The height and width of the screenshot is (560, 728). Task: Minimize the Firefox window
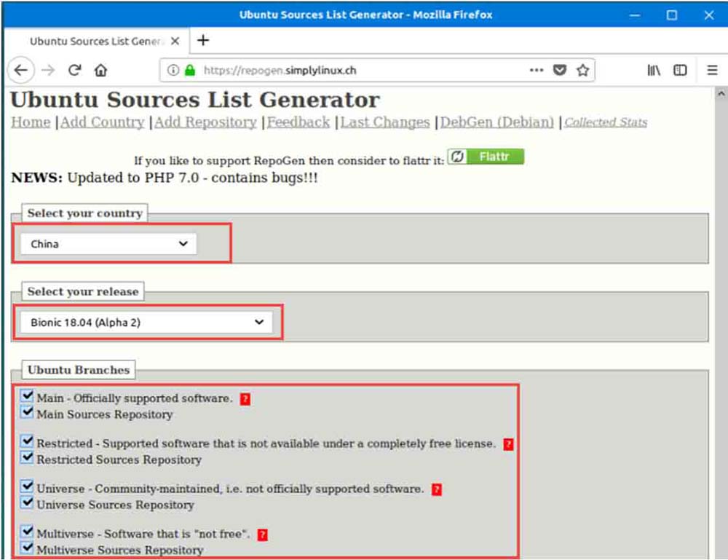635,15
